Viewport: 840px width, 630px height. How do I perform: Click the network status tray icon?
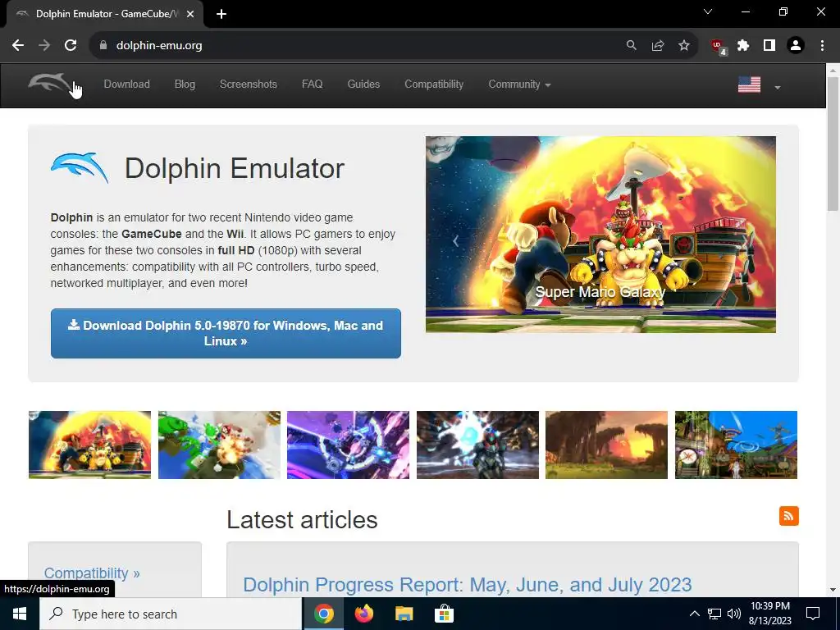coord(714,614)
